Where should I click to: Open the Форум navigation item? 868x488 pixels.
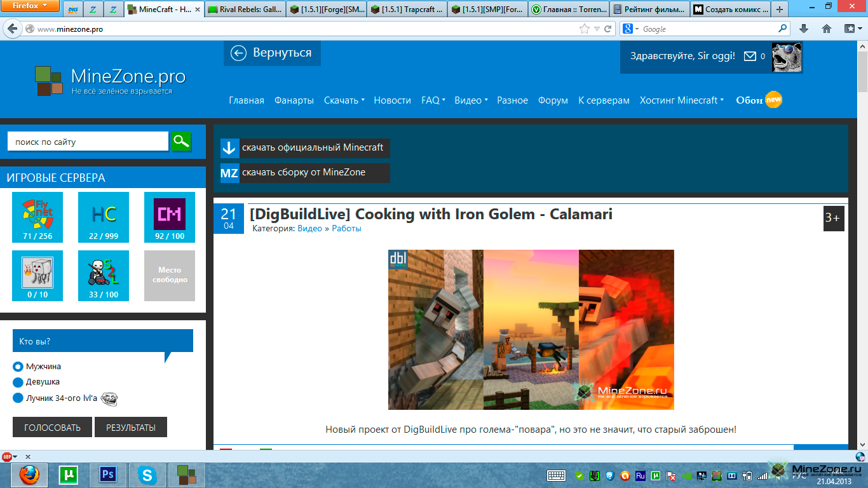pyautogui.click(x=553, y=100)
